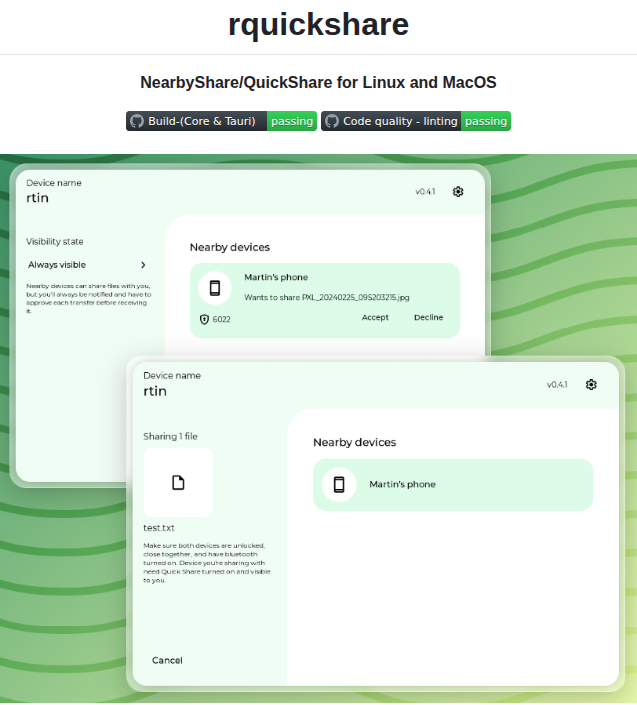Click phone icon in front window device card
The height and width of the screenshot is (705, 637).
pos(339,484)
